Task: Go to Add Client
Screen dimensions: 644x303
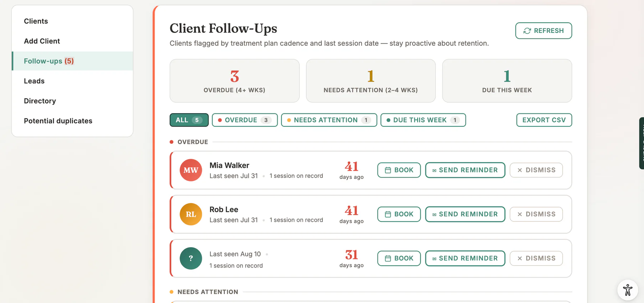Action: click(72, 41)
